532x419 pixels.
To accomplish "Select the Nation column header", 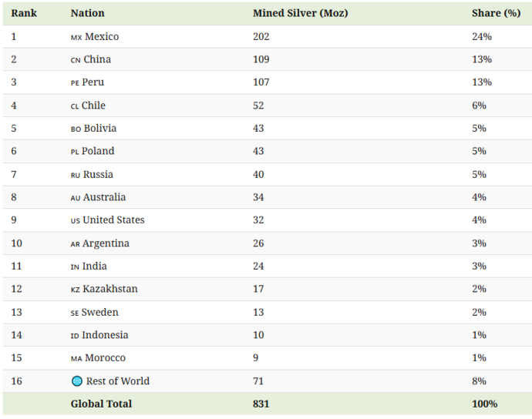I will (88, 13).
